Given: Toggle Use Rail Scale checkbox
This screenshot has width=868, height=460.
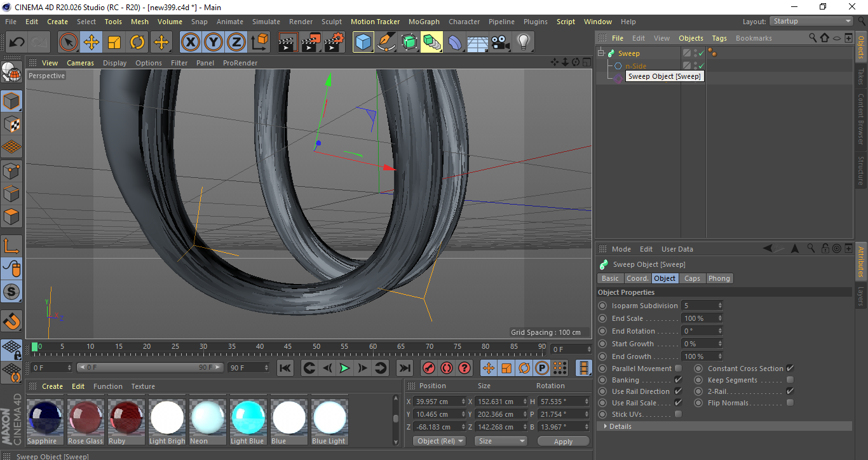Looking at the screenshot, I should (678, 403).
